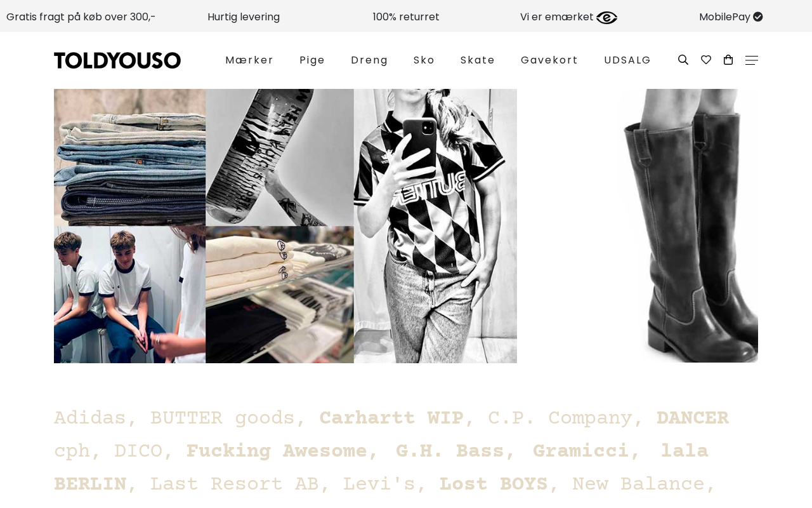Screen dimensions: 812x508
Task: Click the 100% returret info text
Action: click(x=406, y=17)
